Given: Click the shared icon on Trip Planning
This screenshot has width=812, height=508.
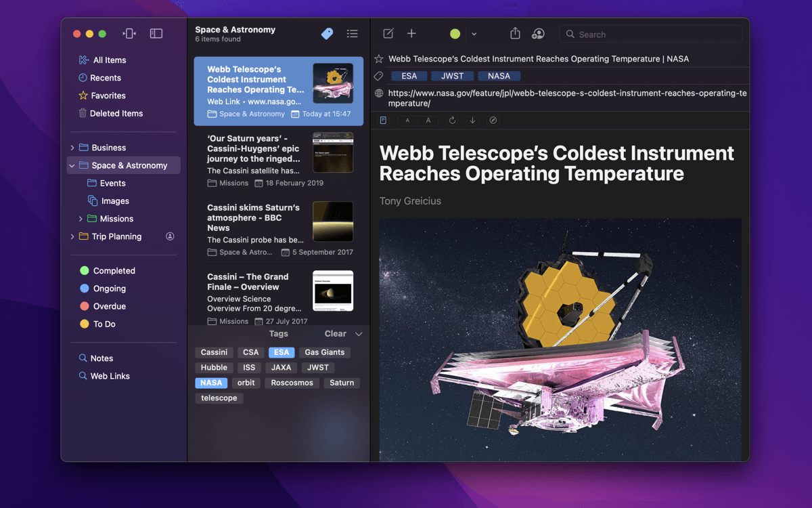Looking at the screenshot, I should tap(170, 236).
